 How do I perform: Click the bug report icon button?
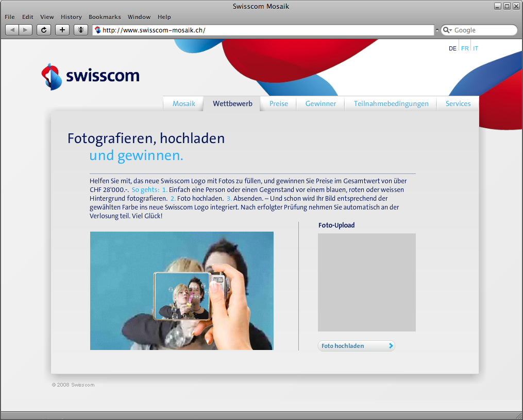[x=81, y=30]
